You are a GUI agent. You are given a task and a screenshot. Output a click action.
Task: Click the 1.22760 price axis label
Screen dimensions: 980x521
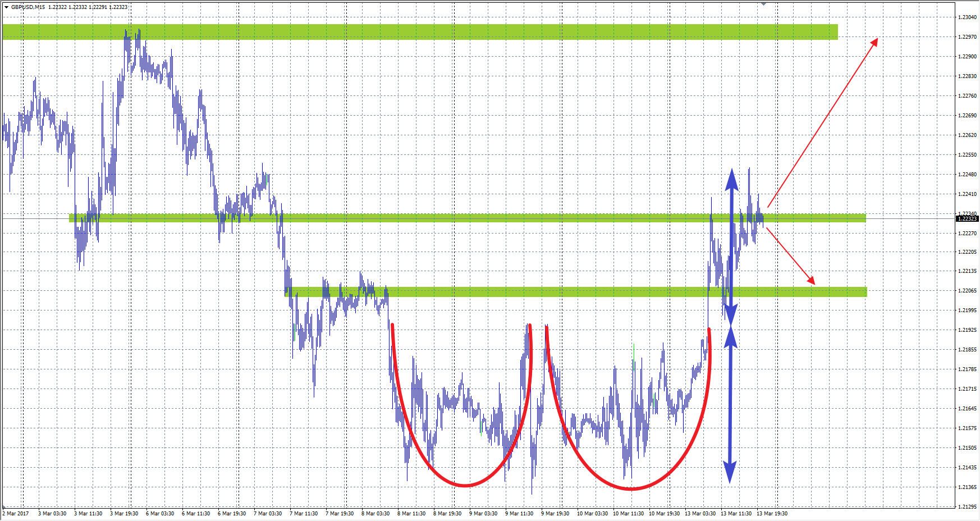pyautogui.click(x=968, y=96)
